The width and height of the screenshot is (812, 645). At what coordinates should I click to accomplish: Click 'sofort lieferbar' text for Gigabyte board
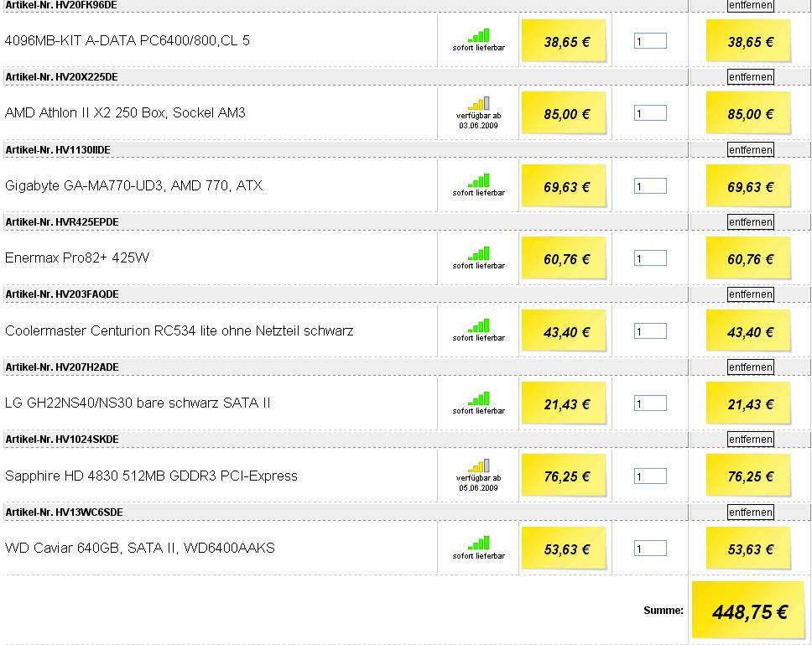coord(478,193)
